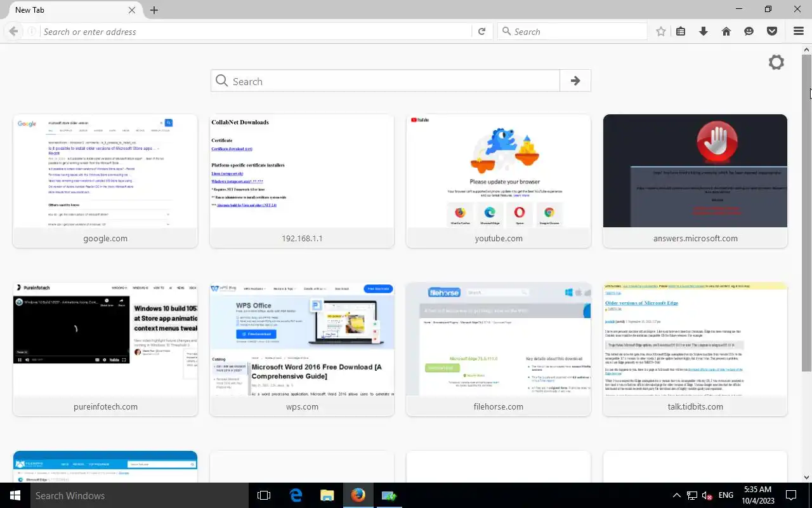Switch the ENG input language
This screenshot has width=812, height=508.
coord(726,495)
